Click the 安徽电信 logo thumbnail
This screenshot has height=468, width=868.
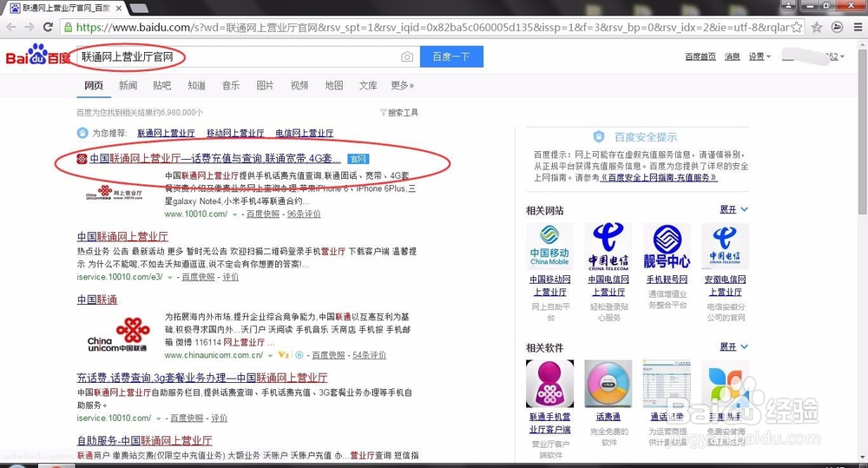click(725, 247)
